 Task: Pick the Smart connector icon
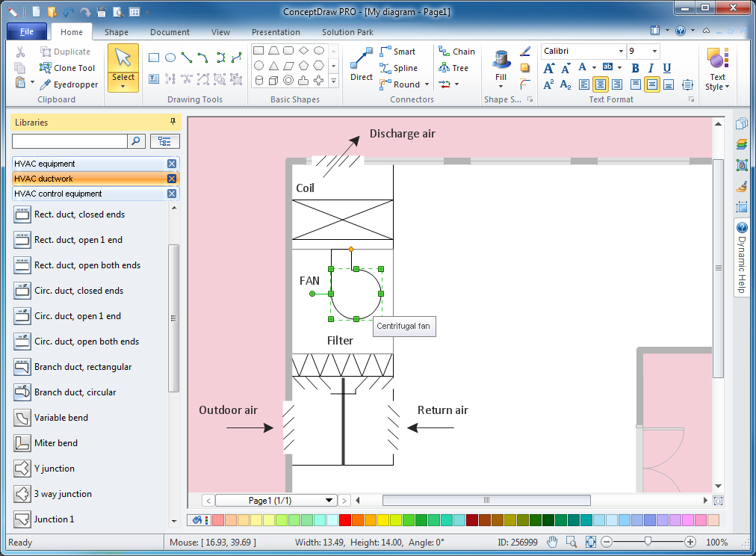click(x=385, y=51)
